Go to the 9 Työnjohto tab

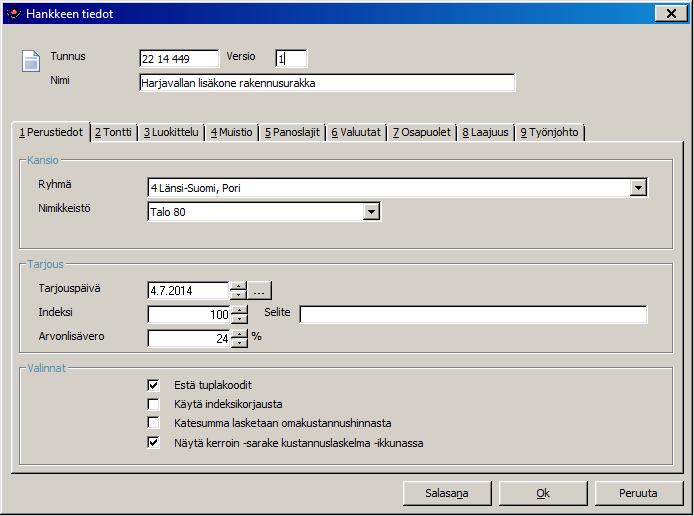(549, 132)
